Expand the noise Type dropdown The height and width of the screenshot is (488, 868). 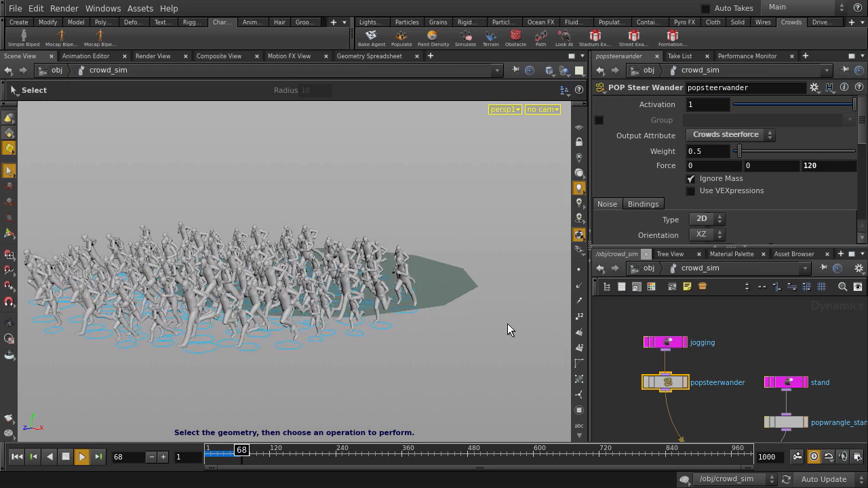(x=707, y=219)
